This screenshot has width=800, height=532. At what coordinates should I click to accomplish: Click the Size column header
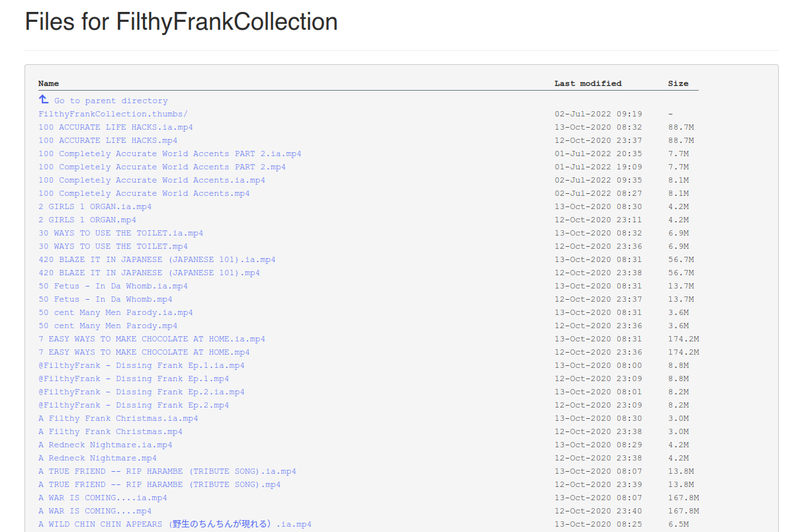tap(678, 83)
